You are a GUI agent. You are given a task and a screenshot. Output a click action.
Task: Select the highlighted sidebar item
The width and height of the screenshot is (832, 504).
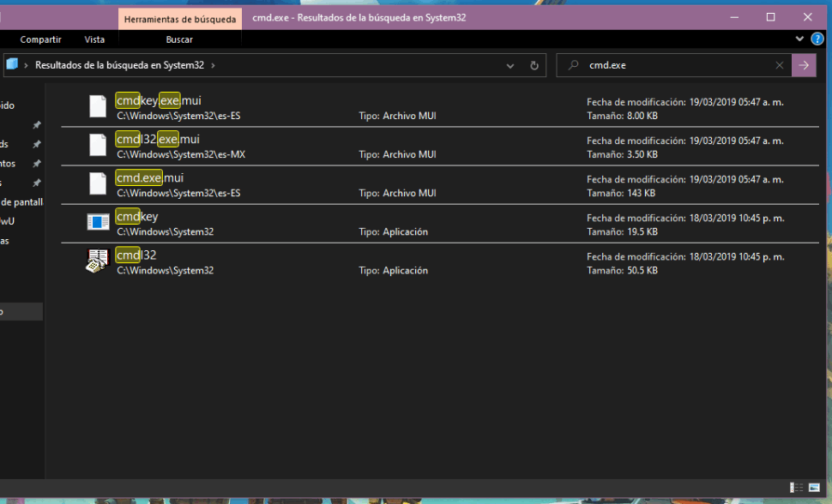21,311
